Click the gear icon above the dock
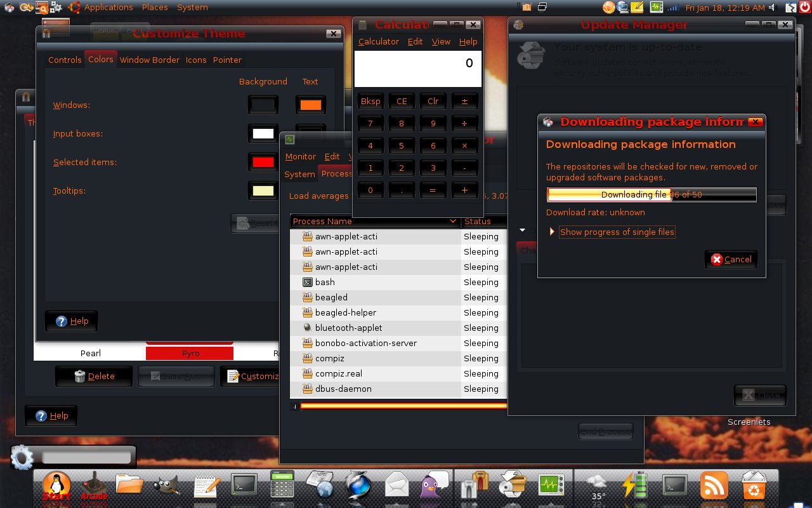Screen dimensions: 812x508 (22, 457)
